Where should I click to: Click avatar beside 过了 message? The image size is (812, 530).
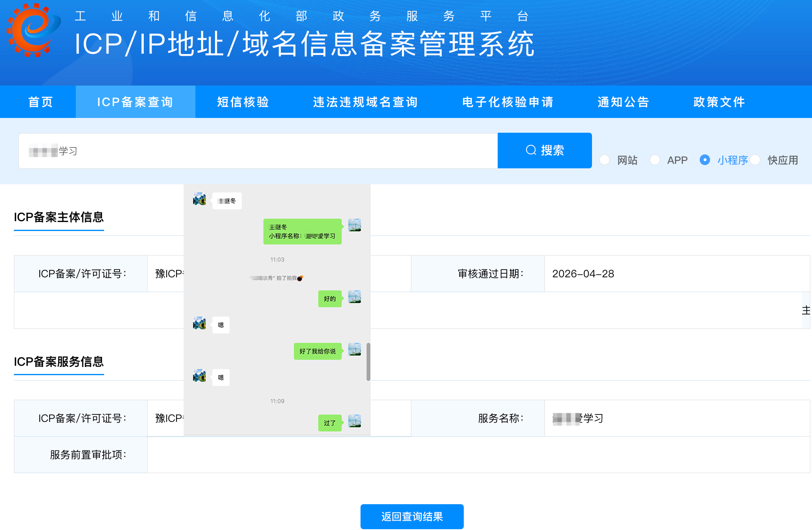tap(355, 421)
